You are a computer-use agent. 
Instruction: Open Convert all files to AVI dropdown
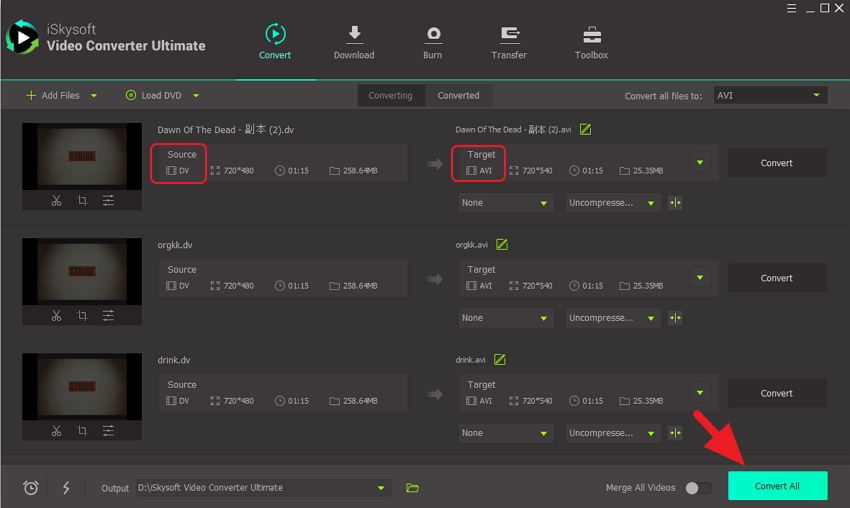[x=769, y=96]
